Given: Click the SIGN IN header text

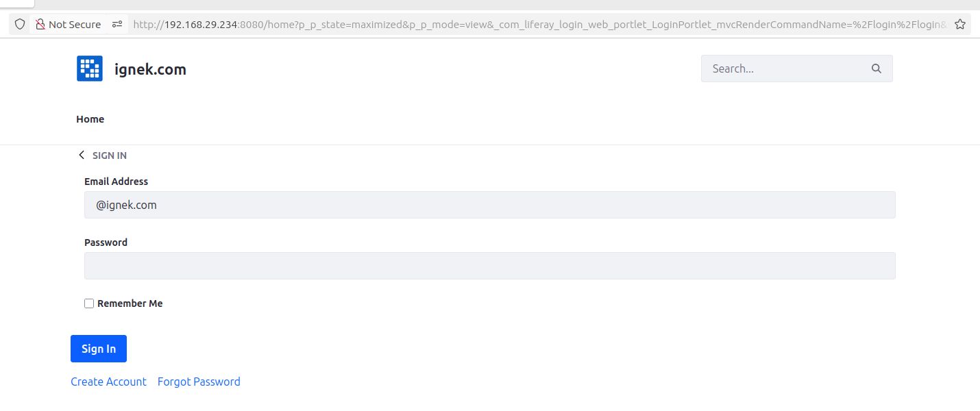Looking at the screenshot, I should 110,155.
